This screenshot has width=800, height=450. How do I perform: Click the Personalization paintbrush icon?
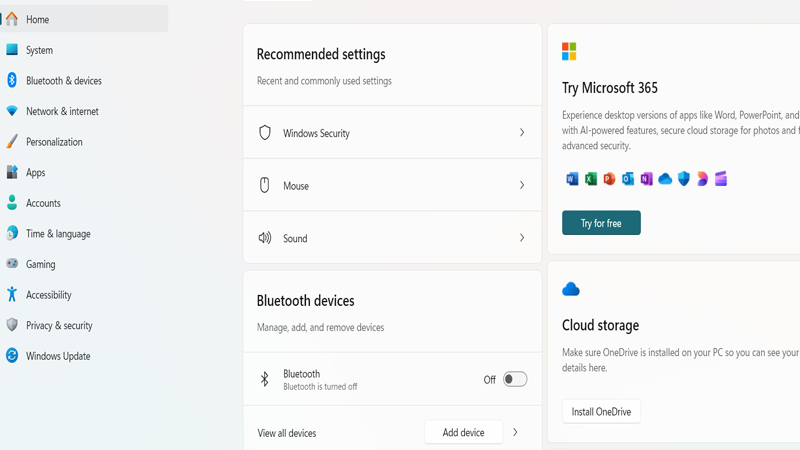[12, 142]
